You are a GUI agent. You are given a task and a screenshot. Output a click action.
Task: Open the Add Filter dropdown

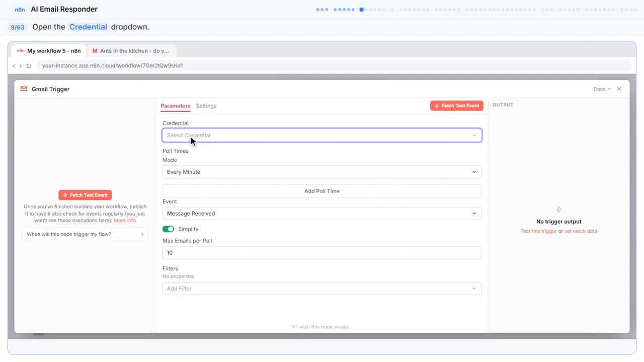point(322,289)
